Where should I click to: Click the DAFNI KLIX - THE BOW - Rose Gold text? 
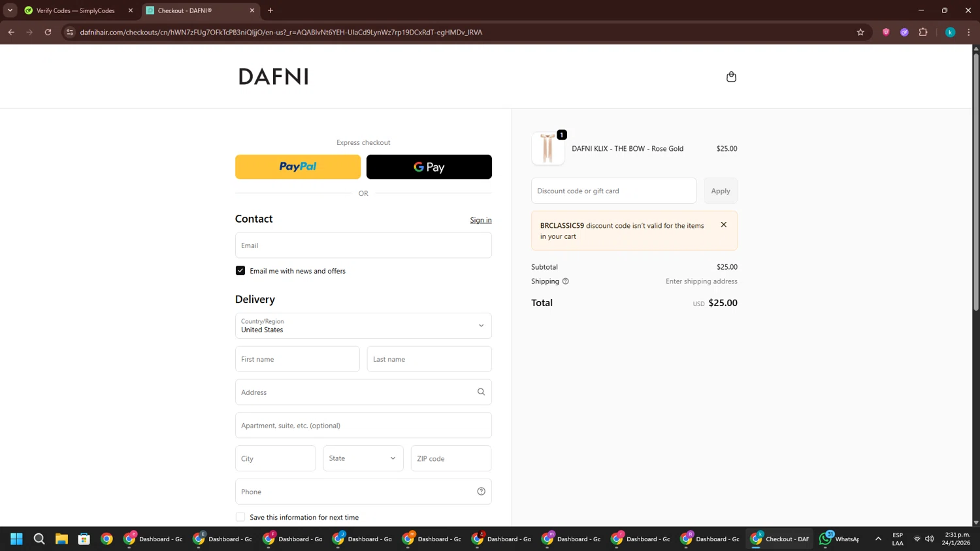(627, 148)
